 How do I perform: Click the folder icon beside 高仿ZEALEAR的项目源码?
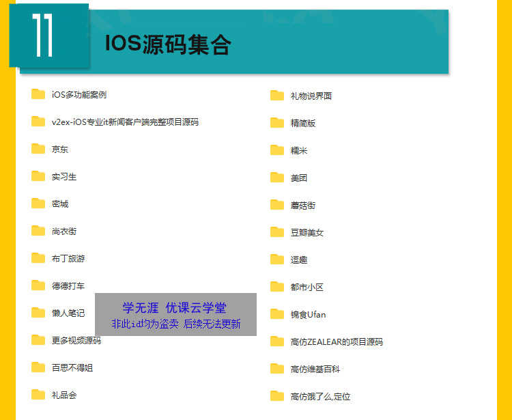(x=277, y=341)
